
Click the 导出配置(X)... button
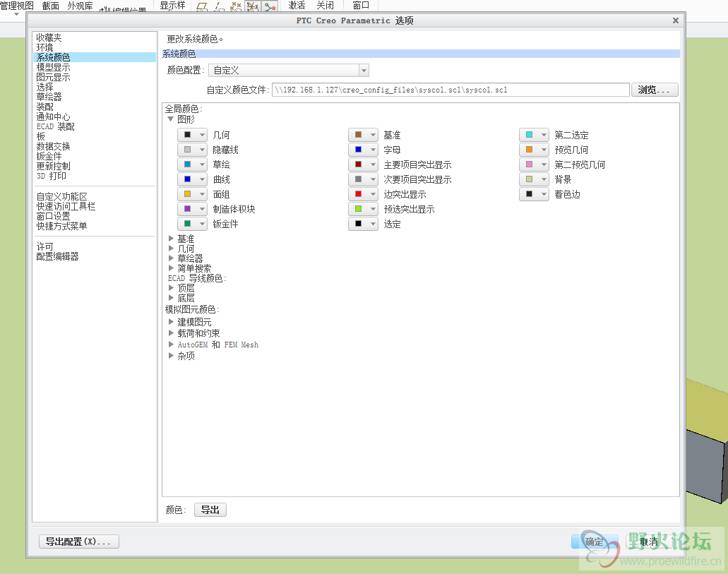[79, 542]
